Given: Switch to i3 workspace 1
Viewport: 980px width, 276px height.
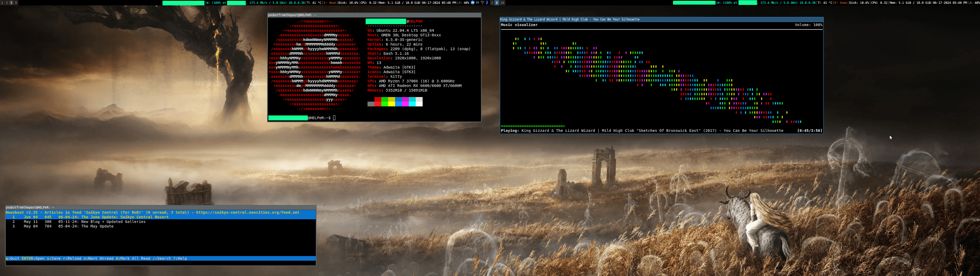Looking at the screenshot, I should point(2,3).
